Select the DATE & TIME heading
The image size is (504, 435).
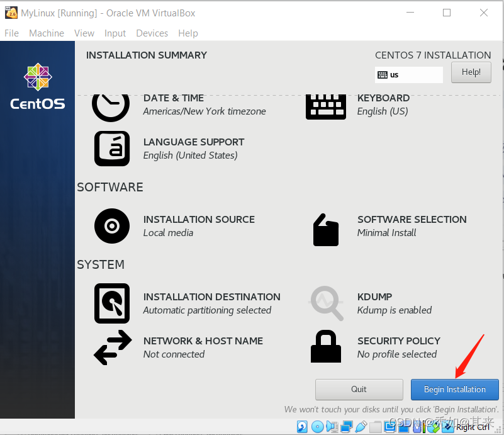point(174,98)
